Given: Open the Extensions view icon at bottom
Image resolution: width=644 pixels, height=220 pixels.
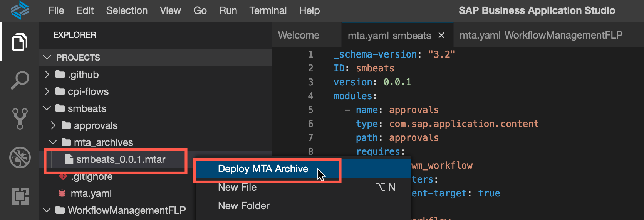Looking at the screenshot, I should 20,196.
